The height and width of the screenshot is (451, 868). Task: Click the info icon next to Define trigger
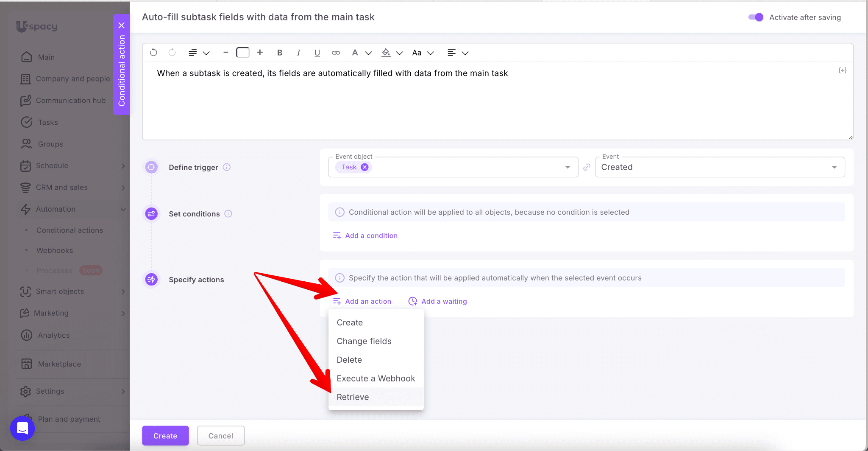pyautogui.click(x=227, y=167)
